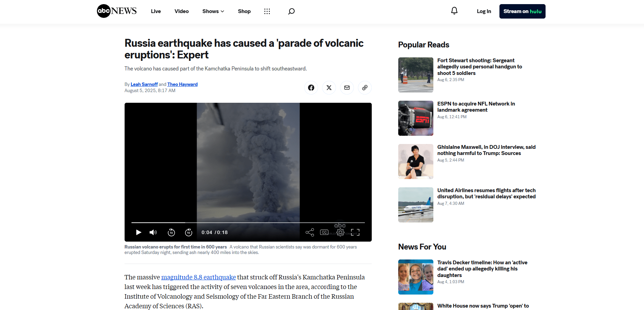The image size is (644, 310).
Task: Click the ABC News logo
Action: point(117,11)
